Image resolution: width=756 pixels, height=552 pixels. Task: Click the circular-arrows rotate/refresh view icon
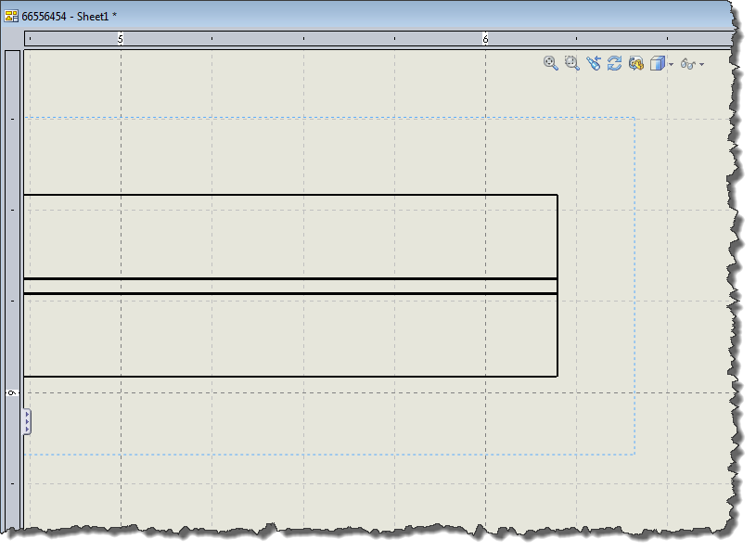614,63
